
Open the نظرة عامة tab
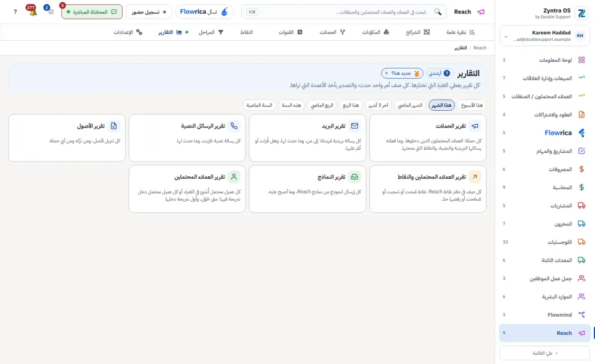click(461, 32)
